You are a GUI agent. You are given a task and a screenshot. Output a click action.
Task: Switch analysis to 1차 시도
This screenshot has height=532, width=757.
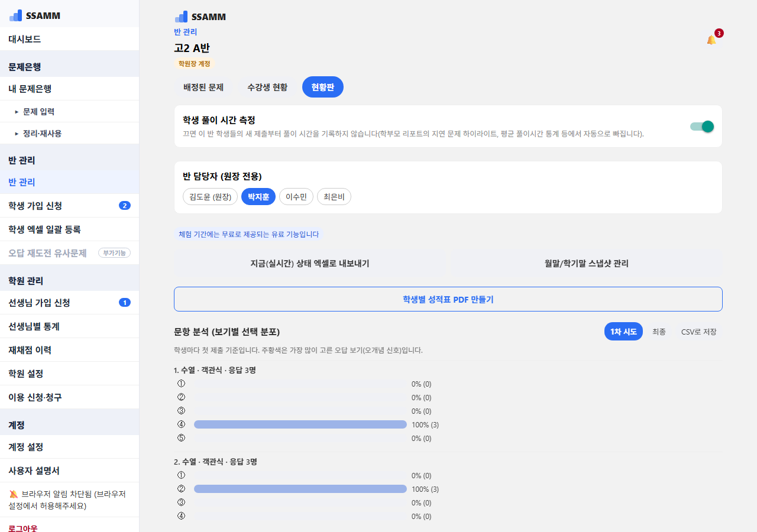coord(623,332)
